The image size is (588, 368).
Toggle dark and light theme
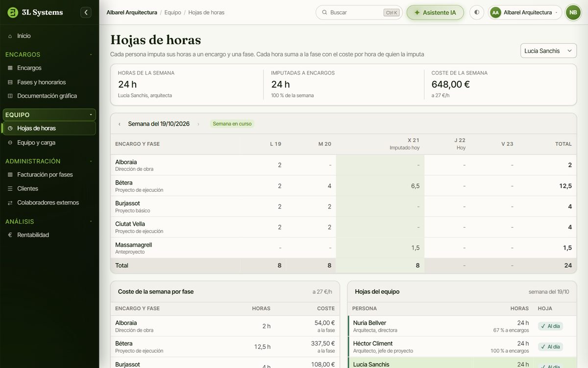coord(477,12)
